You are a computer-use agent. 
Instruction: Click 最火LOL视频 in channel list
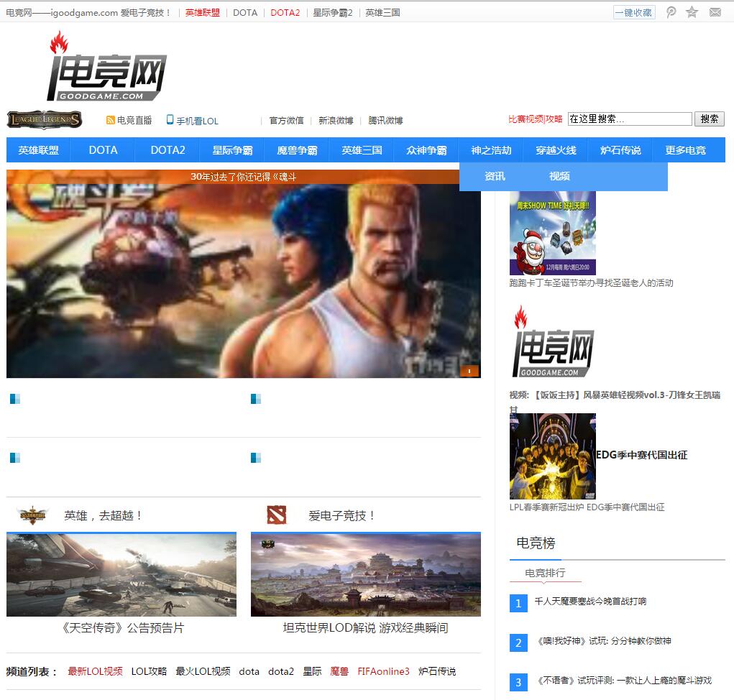(x=203, y=671)
